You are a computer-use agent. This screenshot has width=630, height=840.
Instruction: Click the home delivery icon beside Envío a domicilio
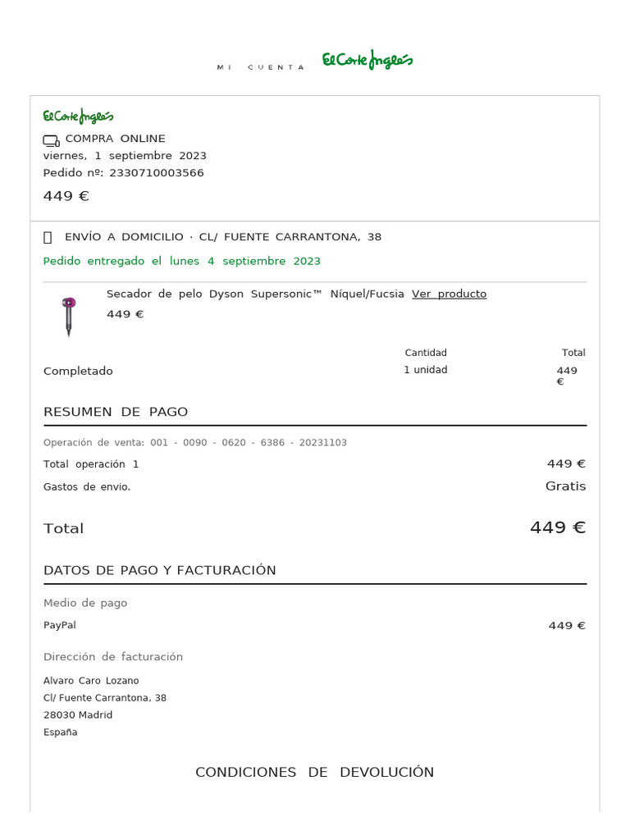point(48,238)
